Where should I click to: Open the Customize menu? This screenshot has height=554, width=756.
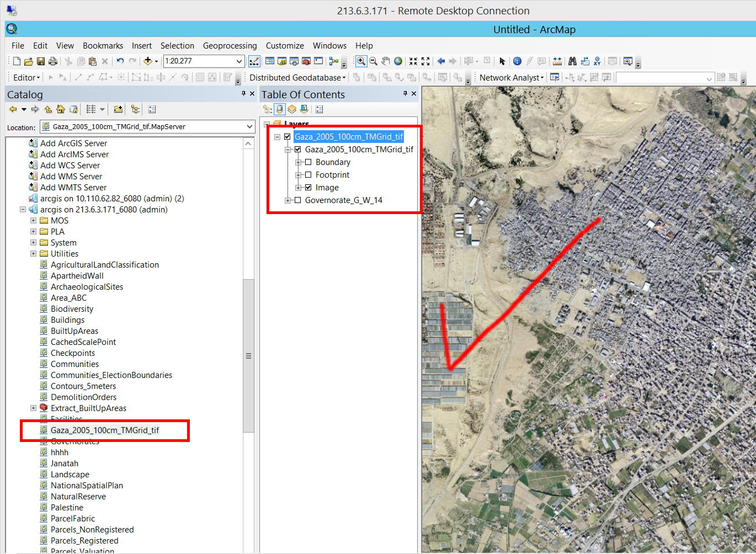point(285,46)
